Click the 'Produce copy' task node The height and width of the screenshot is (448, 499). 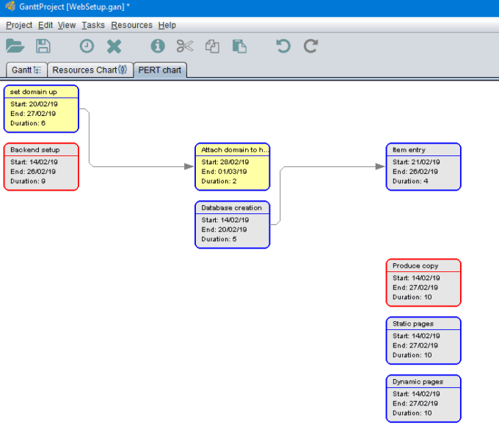423,282
